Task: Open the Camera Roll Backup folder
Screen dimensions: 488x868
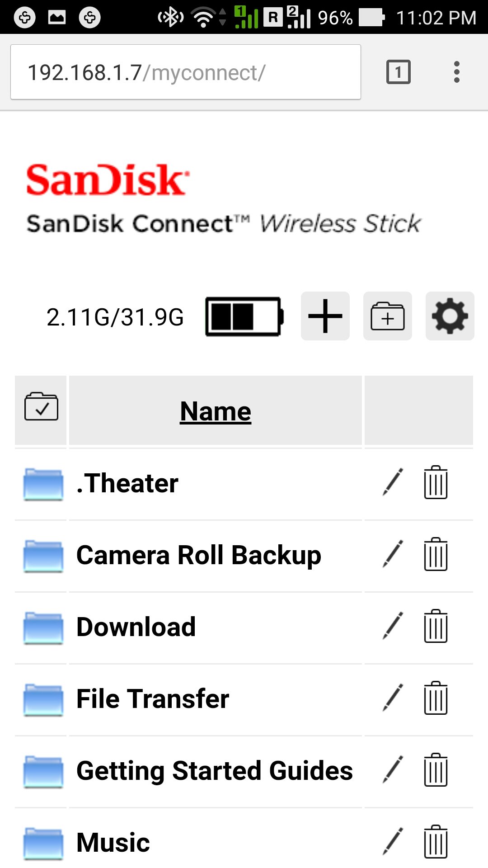Action: point(198,555)
